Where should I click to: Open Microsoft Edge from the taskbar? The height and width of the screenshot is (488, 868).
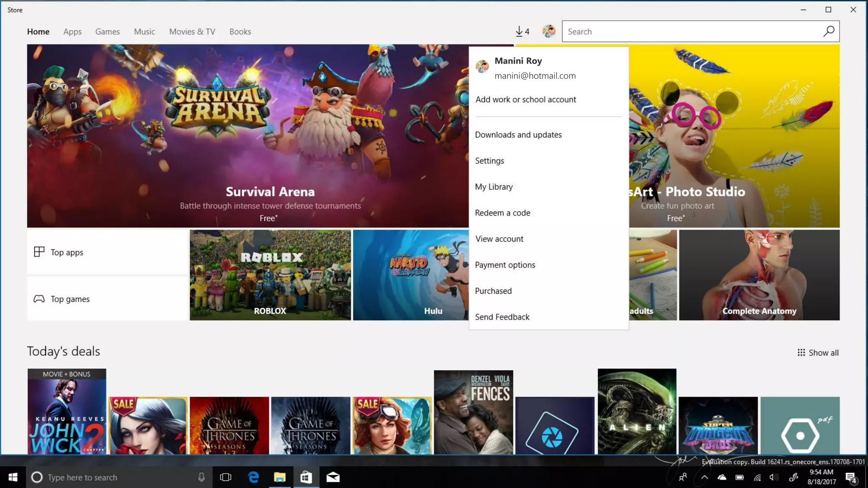(x=253, y=477)
